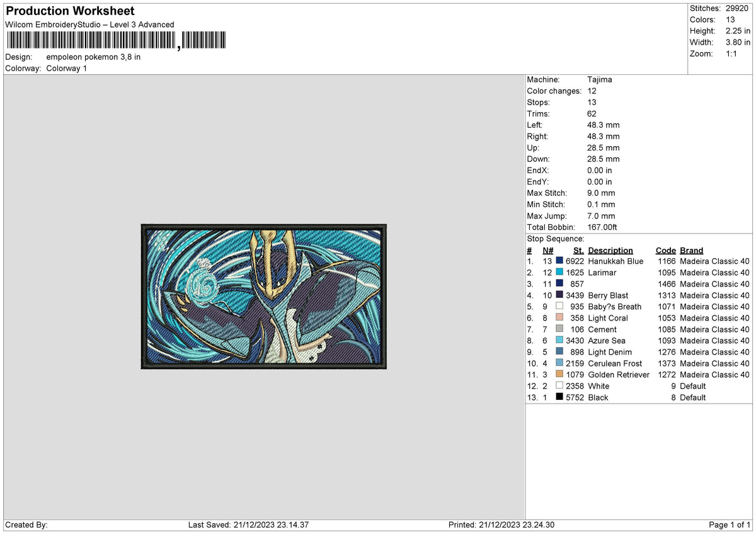Click the Color changes value 12
Viewport: 756px width, 534px height.
(592, 91)
